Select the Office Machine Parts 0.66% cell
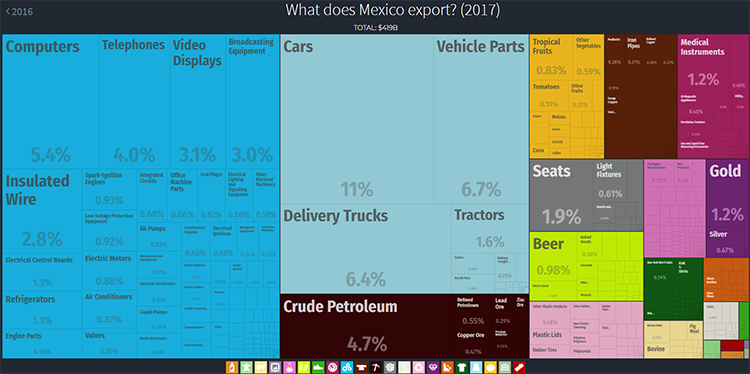Image resolution: width=750 pixels, height=374 pixels. coord(183,195)
